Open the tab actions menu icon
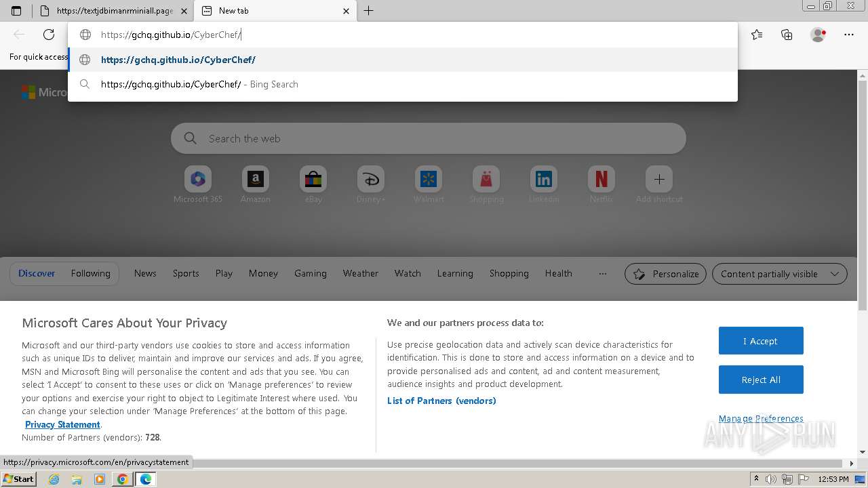Screen dimensions: 868x488 pyautogui.click(x=16, y=11)
